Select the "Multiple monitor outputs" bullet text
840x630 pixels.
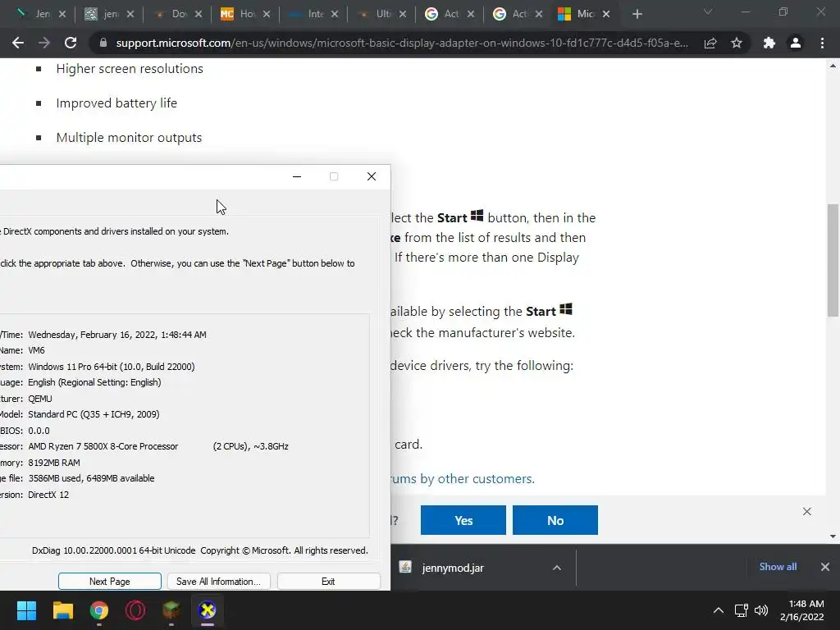coord(129,138)
